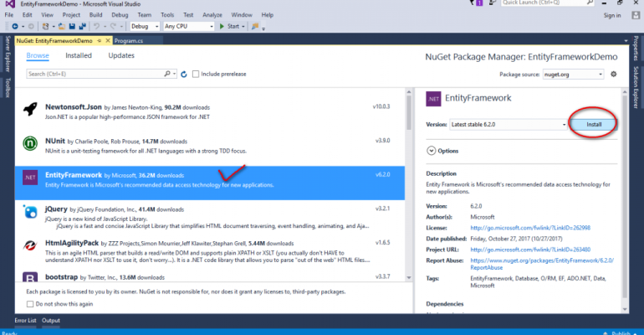The width and height of the screenshot is (644, 335).
Task: Open the Package source nuget.org dropdown
Action: [x=573, y=75]
